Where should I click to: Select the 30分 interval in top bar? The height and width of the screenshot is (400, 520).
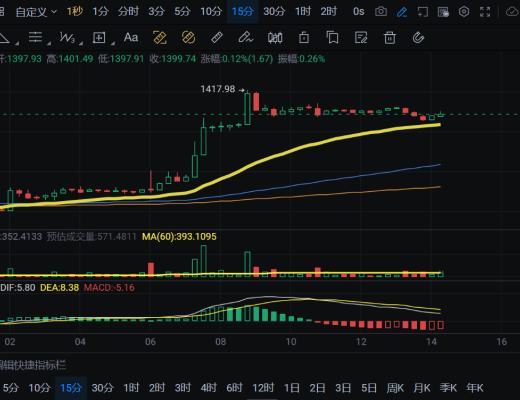tap(274, 12)
